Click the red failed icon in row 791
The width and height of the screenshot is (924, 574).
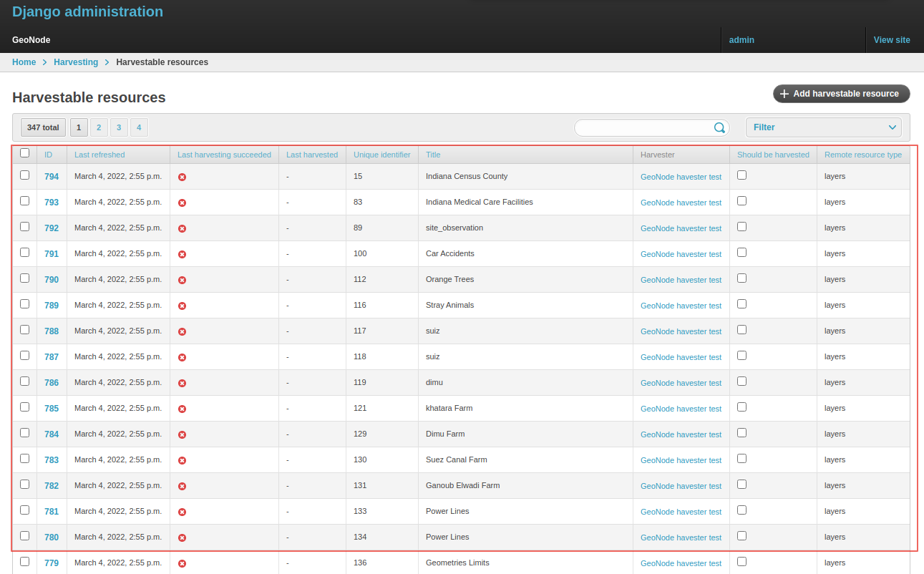pos(182,254)
